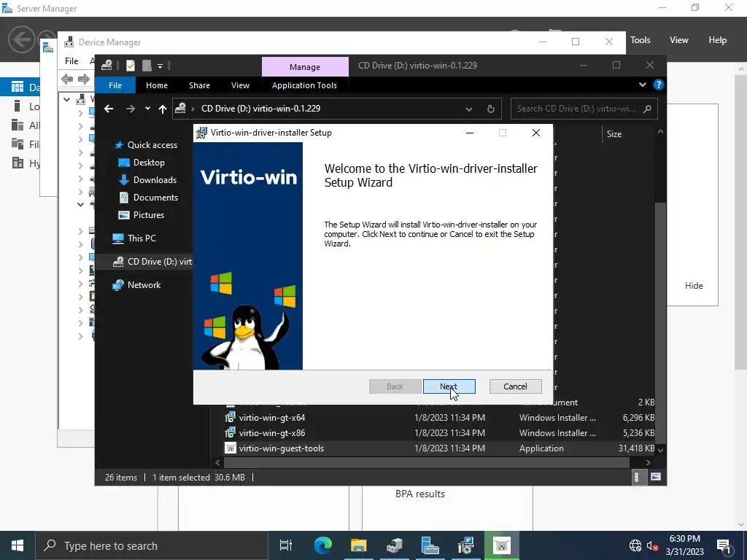Click Device Manager back arrow toolbar icon

(x=67, y=79)
